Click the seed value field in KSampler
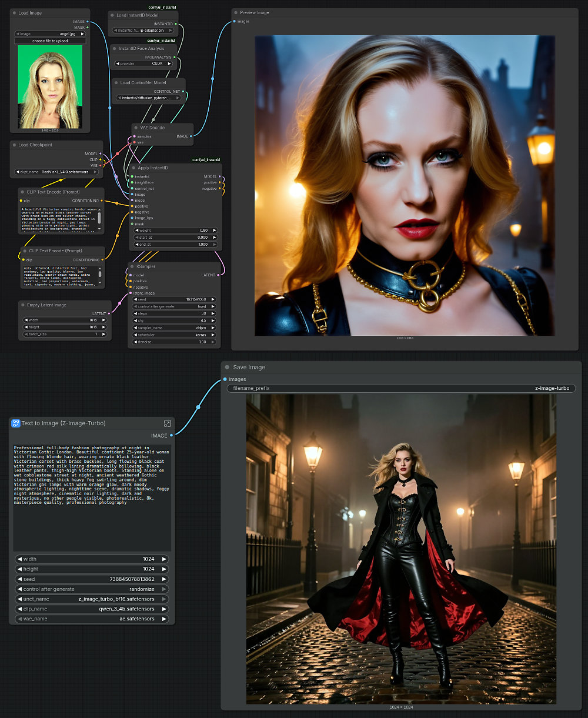This screenshot has height=718, width=588. coord(173,299)
